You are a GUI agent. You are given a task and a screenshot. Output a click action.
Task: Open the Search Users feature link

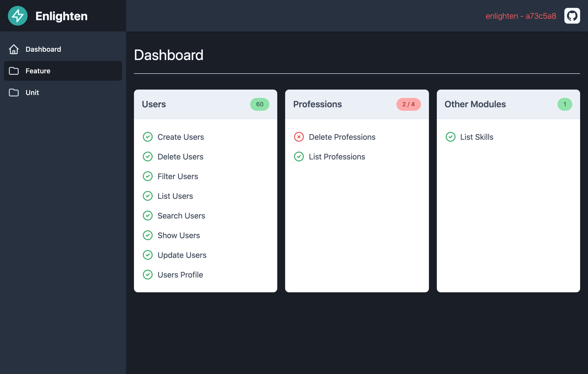[181, 216]
